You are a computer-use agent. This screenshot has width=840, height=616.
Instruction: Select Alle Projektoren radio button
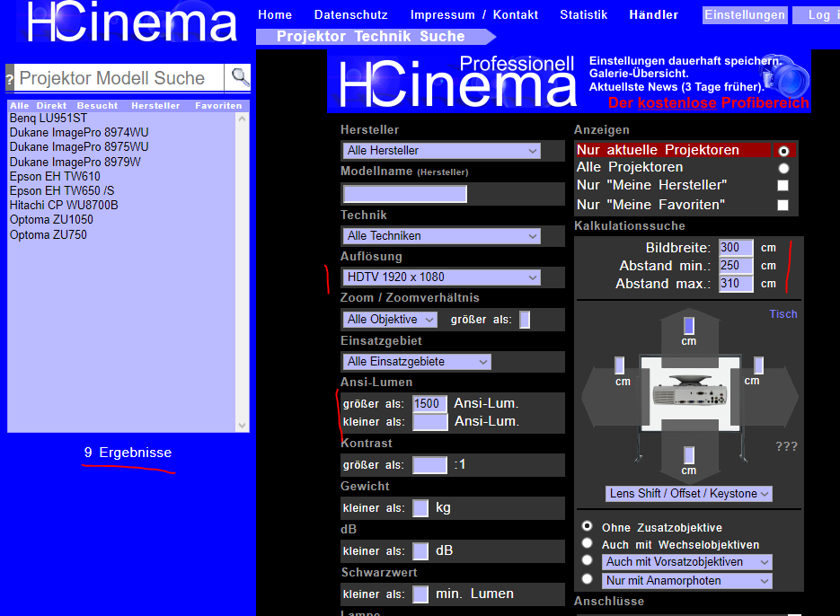[x=783, y=168]
